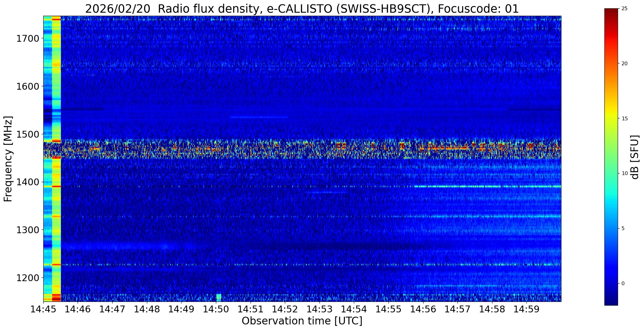Click the 14:48 time tick label

(x=147, y=309)
